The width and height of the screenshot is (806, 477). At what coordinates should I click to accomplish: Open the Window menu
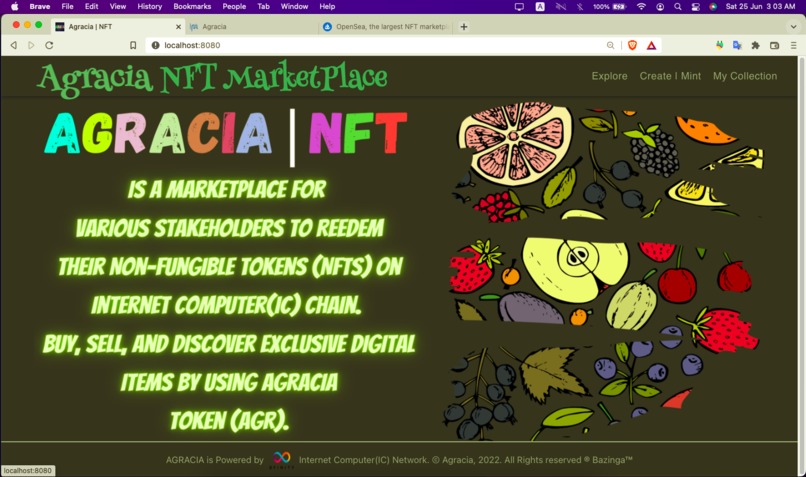(294, 7)
